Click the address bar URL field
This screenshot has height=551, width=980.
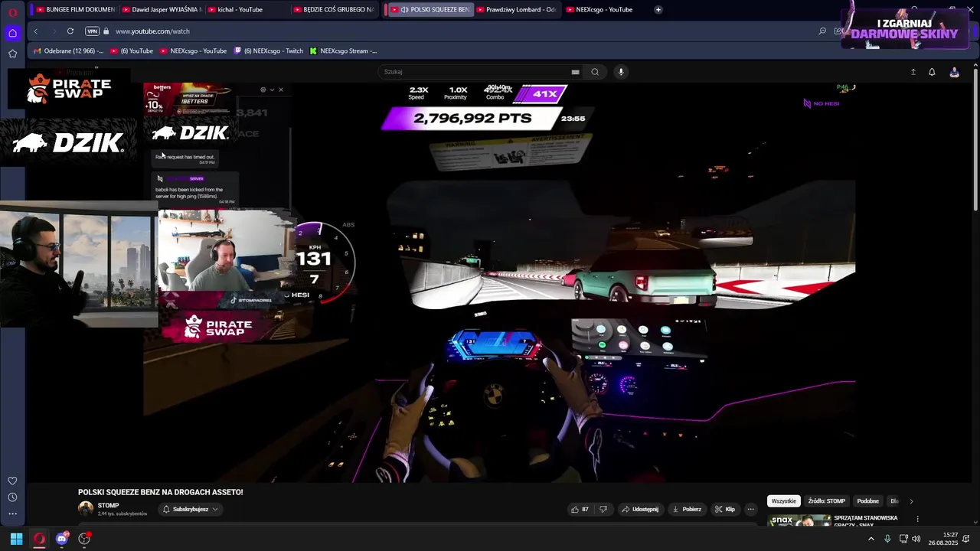[x=459, y=31]
